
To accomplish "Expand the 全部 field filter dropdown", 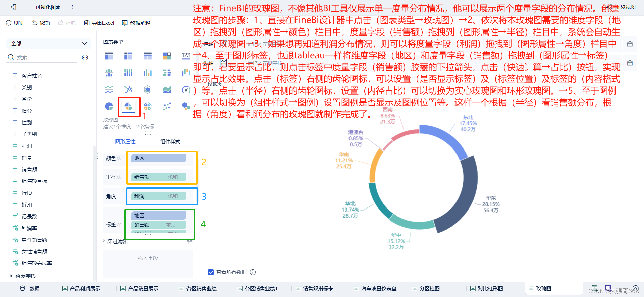I will click(x=49, y=43).
